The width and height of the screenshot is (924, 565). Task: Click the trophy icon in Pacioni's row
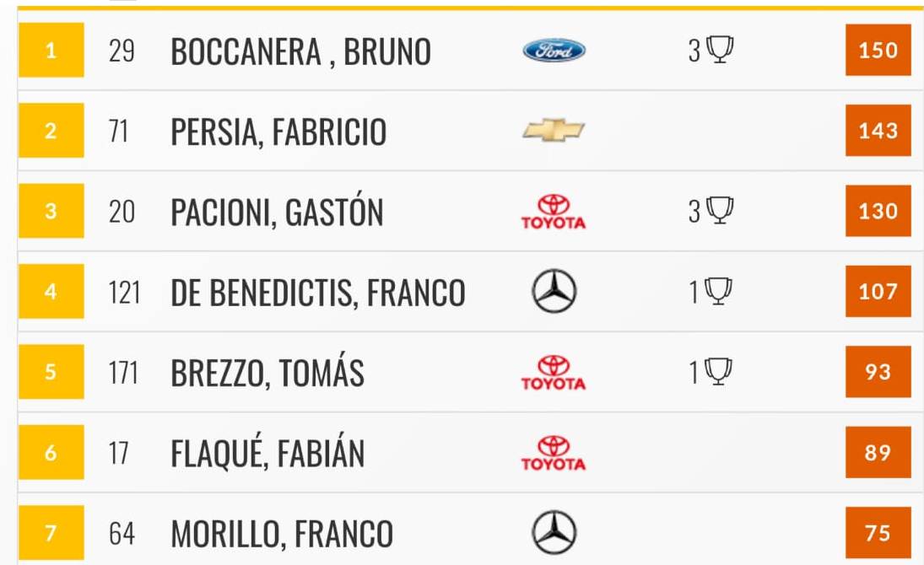720,210
